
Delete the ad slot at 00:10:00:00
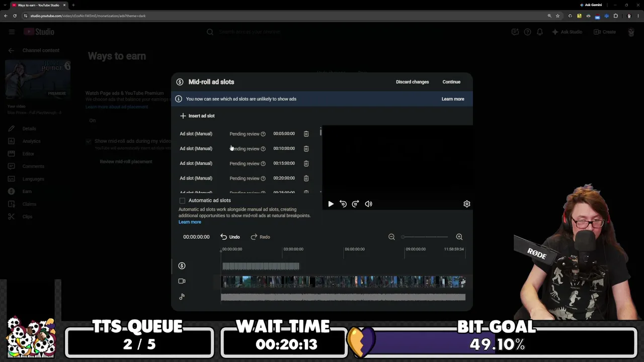pos(306,148)
